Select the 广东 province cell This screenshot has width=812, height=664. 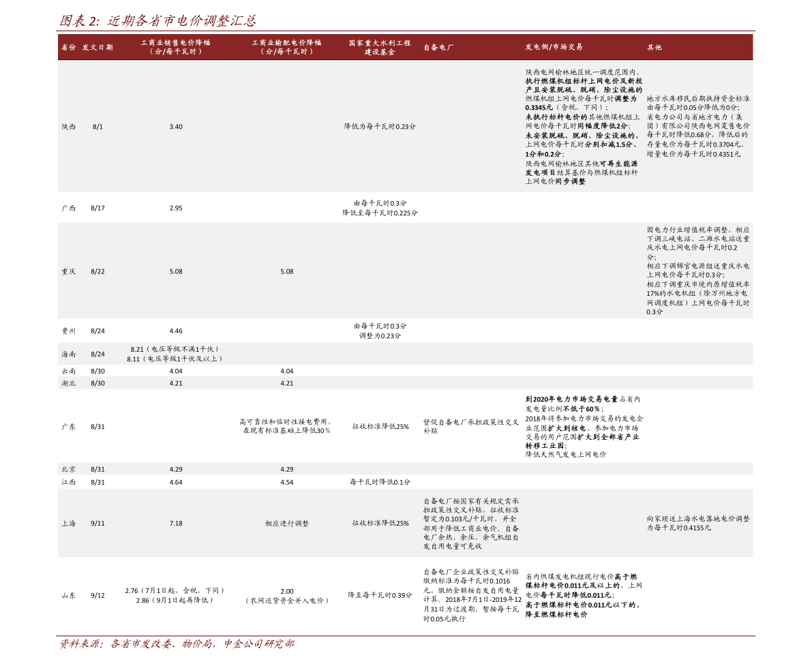68,427
